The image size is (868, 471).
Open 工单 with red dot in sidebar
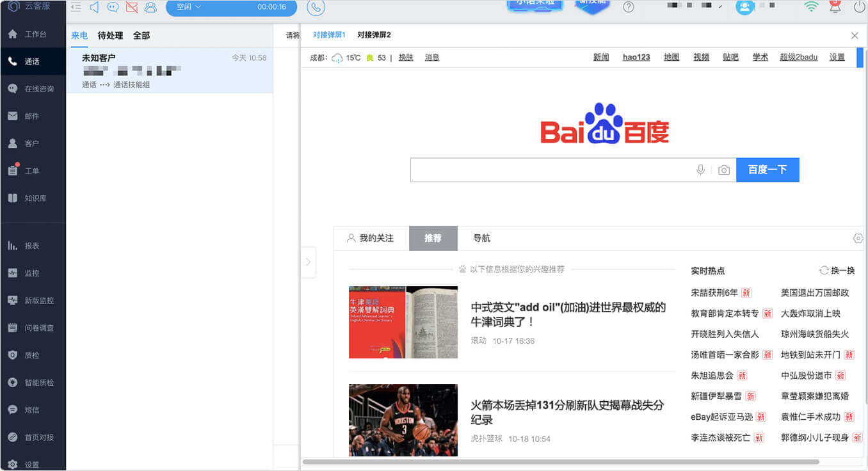point(33,171)
